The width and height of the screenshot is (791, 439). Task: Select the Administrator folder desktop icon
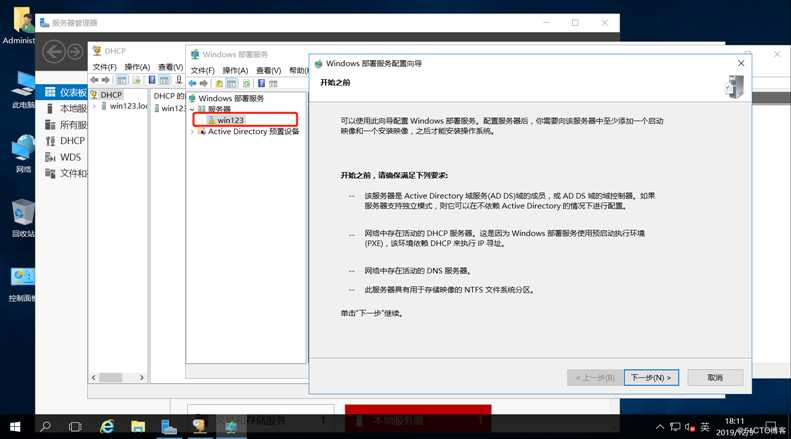pyautogui.click(x=20, y=25)
